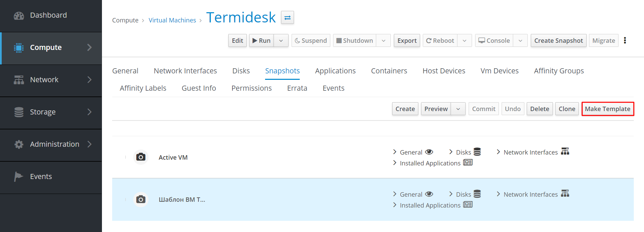Expand Installed Applications for Active VM
Screen dimensions: 644x232
pyautogui.click(x=430, y=163)
